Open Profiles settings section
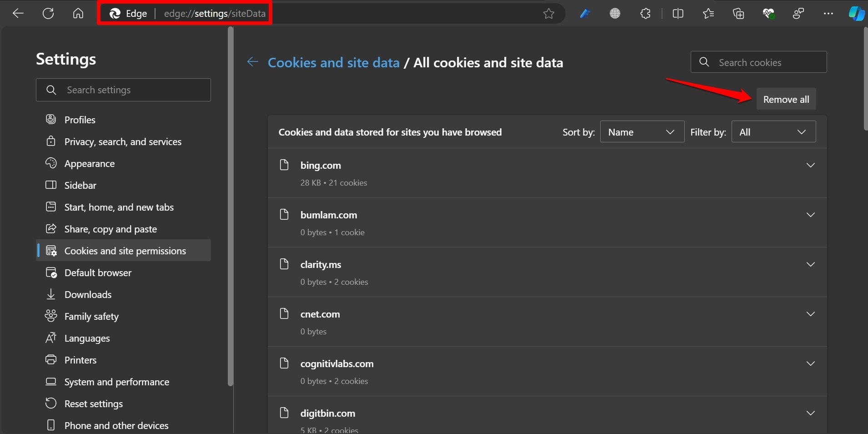Screen dimensions: 868x434 (123, 120)
